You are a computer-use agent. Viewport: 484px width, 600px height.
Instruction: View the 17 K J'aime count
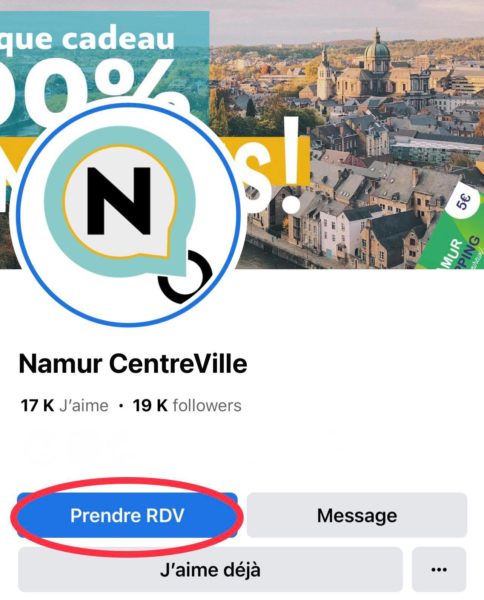point(64,406)
